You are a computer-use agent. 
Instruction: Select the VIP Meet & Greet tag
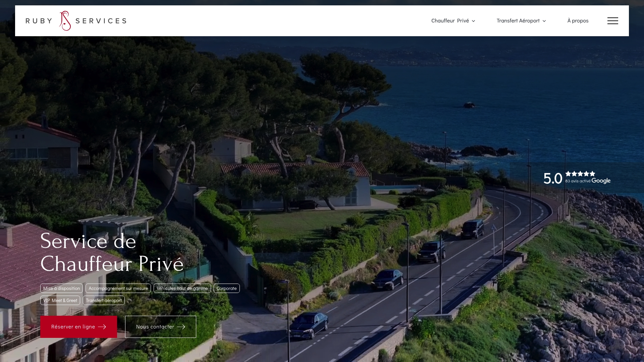(60, 300)
